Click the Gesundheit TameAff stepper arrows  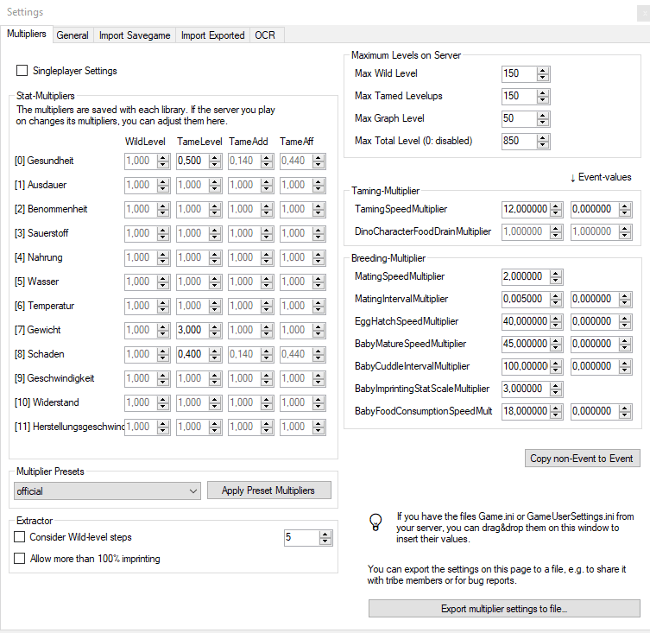(x=318, y=161)
